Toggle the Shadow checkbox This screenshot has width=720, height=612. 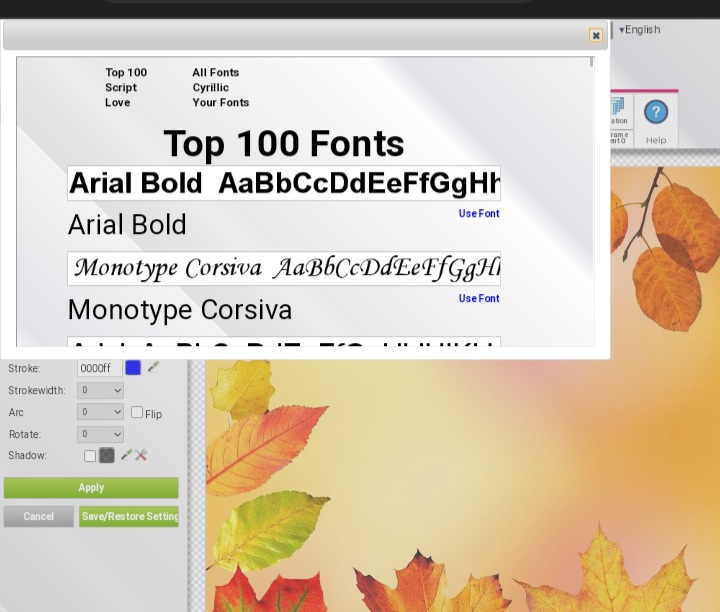(90, 456)
